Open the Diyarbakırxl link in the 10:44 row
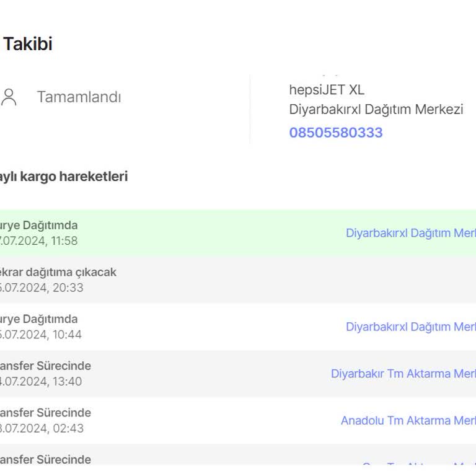 coord(410,327)
